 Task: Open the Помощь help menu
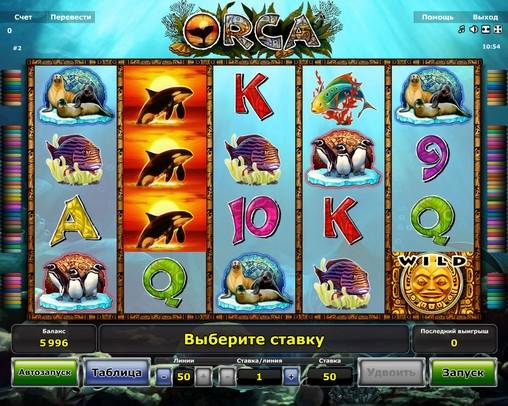tap(437, 17)
